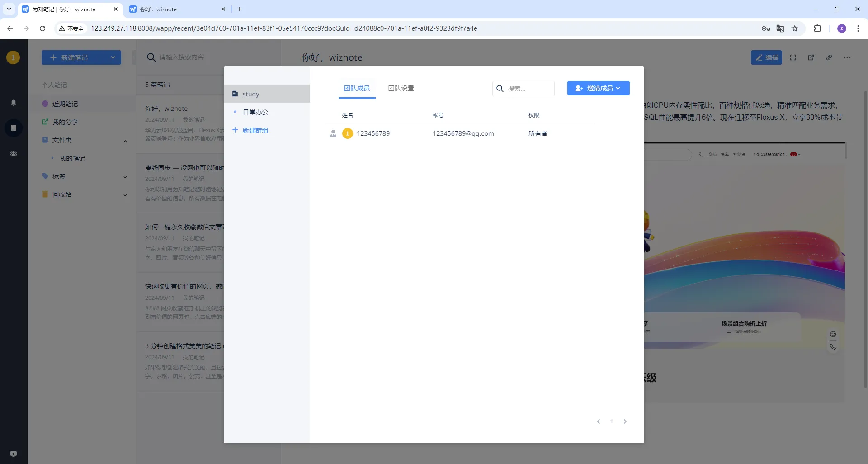Screen dimensions: 868x464
Task: Switch to the 团队设置 tab
Action: pos(401,88)
